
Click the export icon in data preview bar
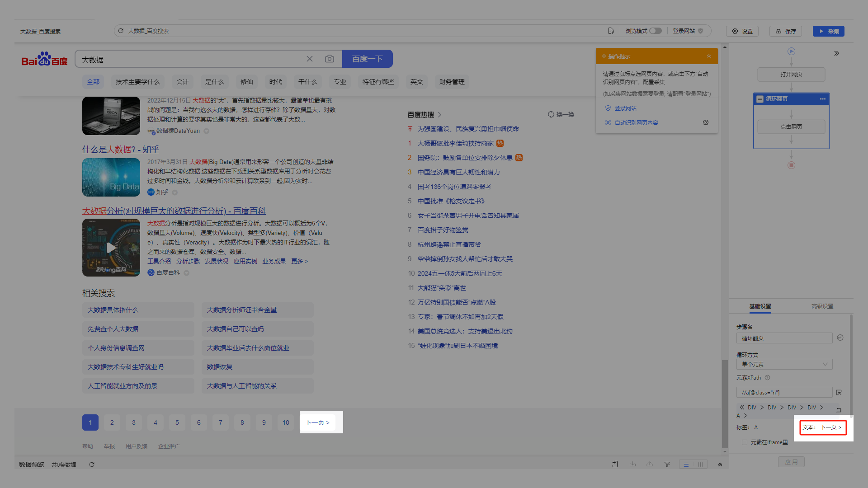650,464
